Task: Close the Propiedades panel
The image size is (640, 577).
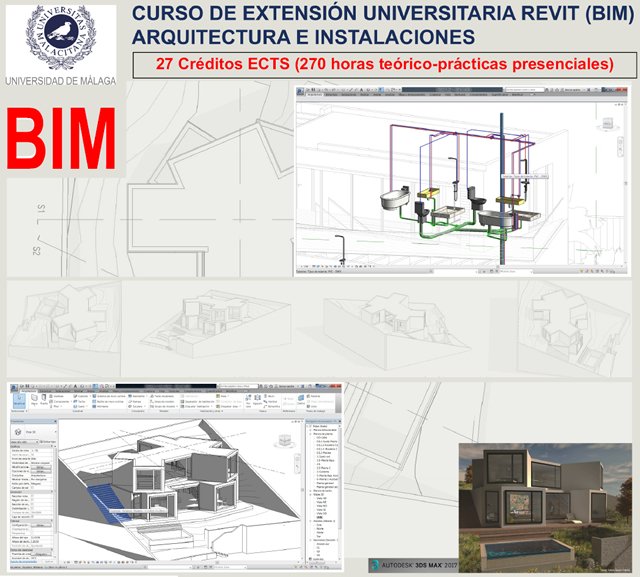Action: point(55,421)
